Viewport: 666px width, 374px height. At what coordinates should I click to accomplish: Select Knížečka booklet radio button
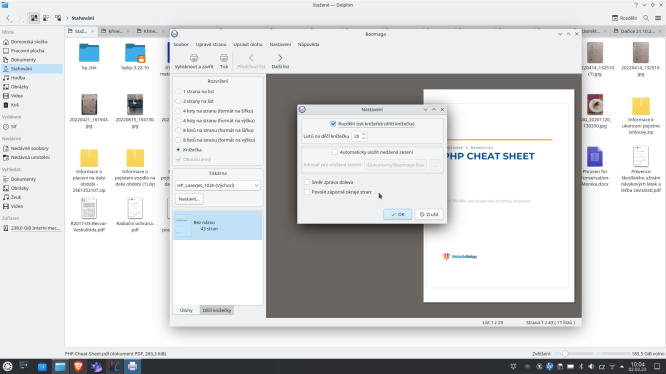click(x=178, y=150)
